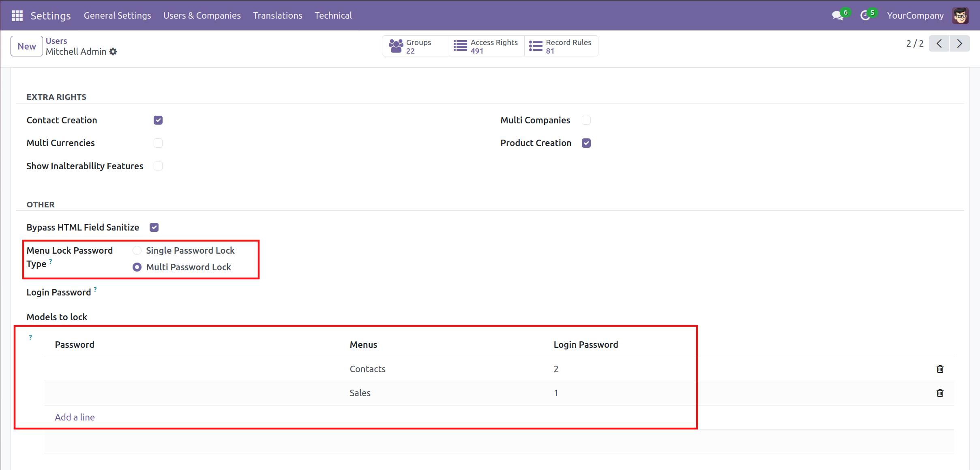The image size is (980, 470).
Task: Expand the Technical menu
Action: (x=333, y=15)
